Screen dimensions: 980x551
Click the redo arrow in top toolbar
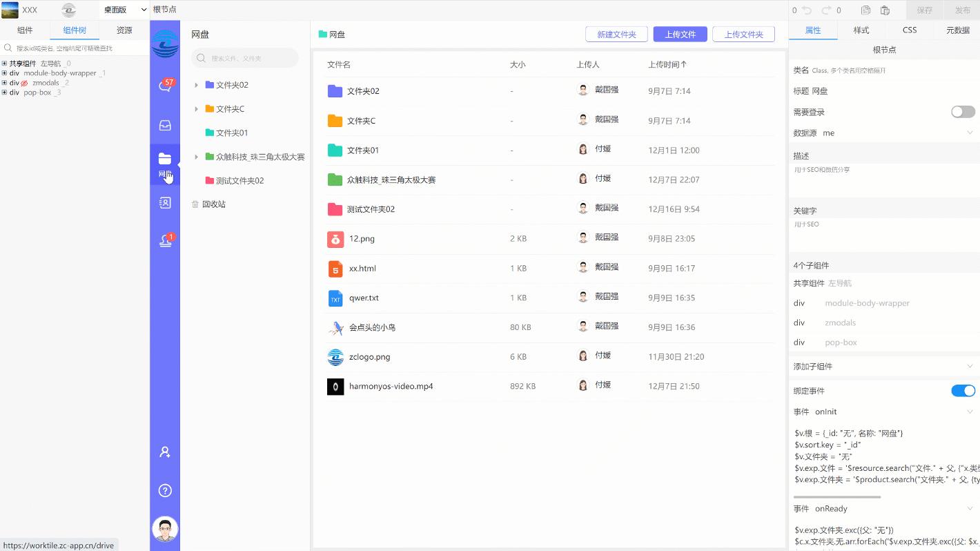point(827,10)
